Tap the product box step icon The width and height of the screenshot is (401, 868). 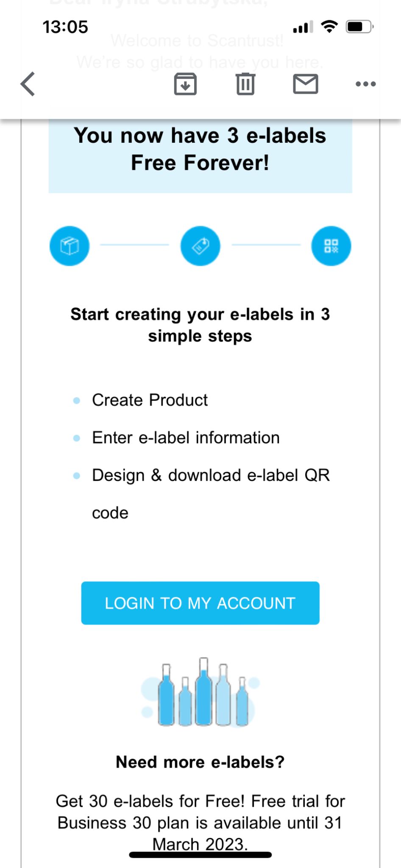tap(70, 246)
